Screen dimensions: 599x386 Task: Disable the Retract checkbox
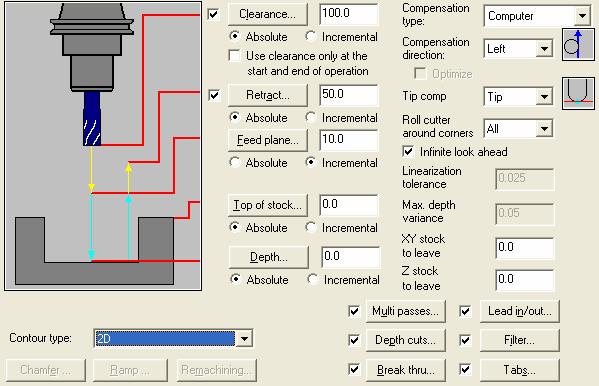point(214,95)
